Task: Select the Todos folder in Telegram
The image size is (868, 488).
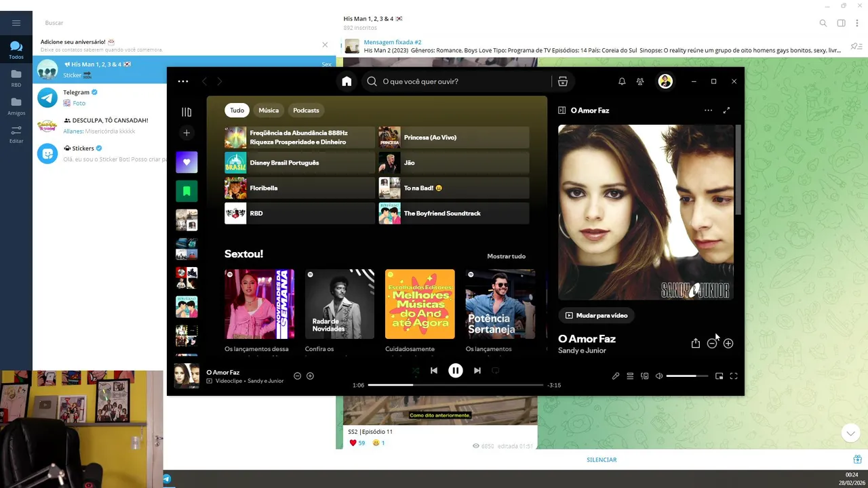Action: [16, 50]
